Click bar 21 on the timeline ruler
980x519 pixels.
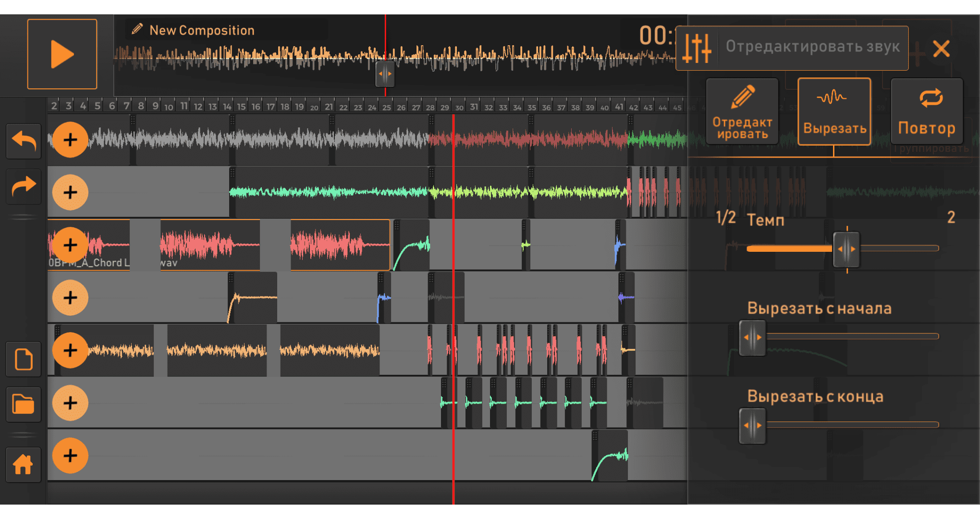pyautogui.click(x=329, y=107)
